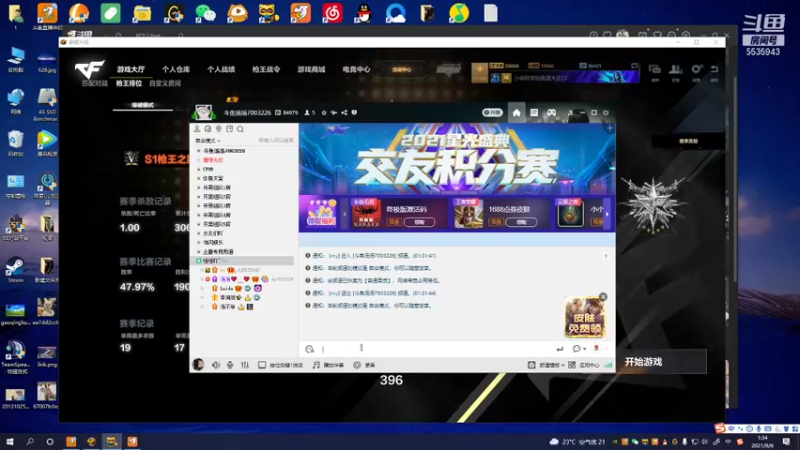Open the application center grid icon
The width and height of the screenshot is (800, 450).
572,365
